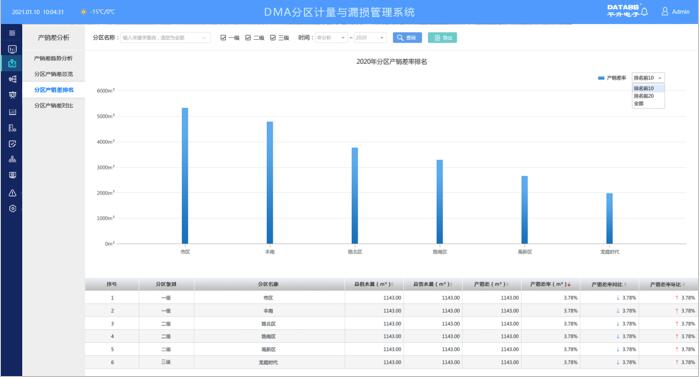
Task: Open the building report sidebar icon
Action: click(x=12, y=128)
